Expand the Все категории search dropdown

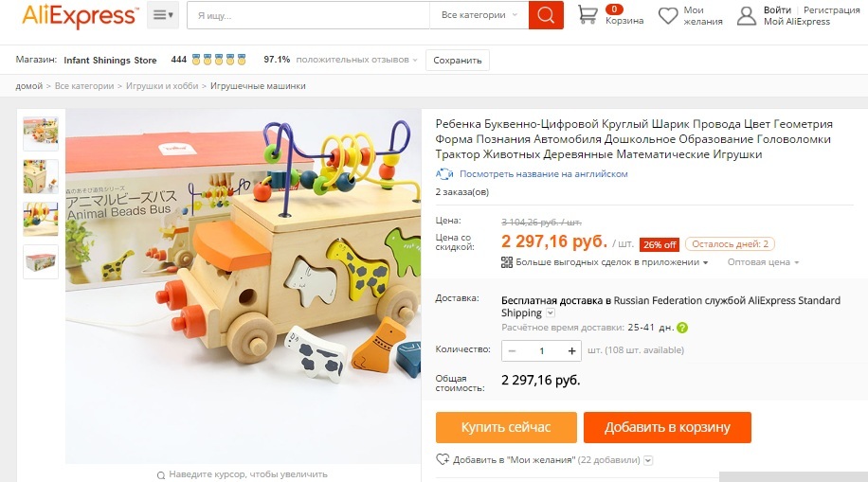[x=479, y=15]
